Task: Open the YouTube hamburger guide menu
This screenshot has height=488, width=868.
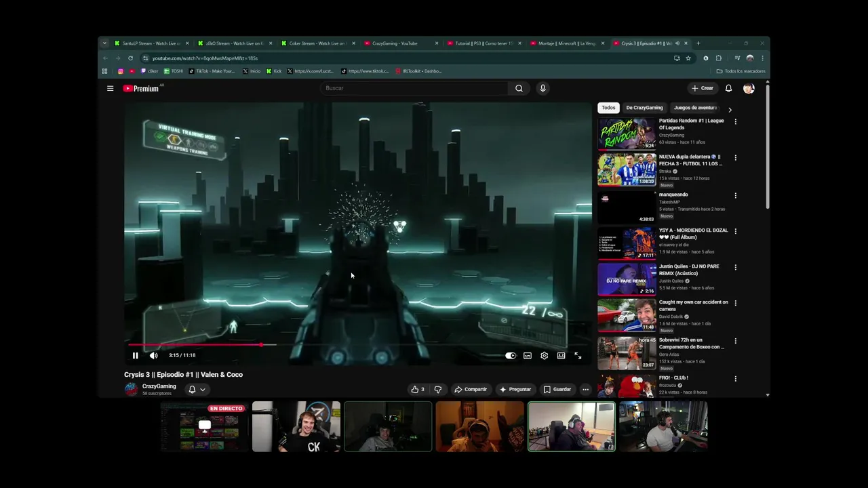Action: tap(110, 88)
